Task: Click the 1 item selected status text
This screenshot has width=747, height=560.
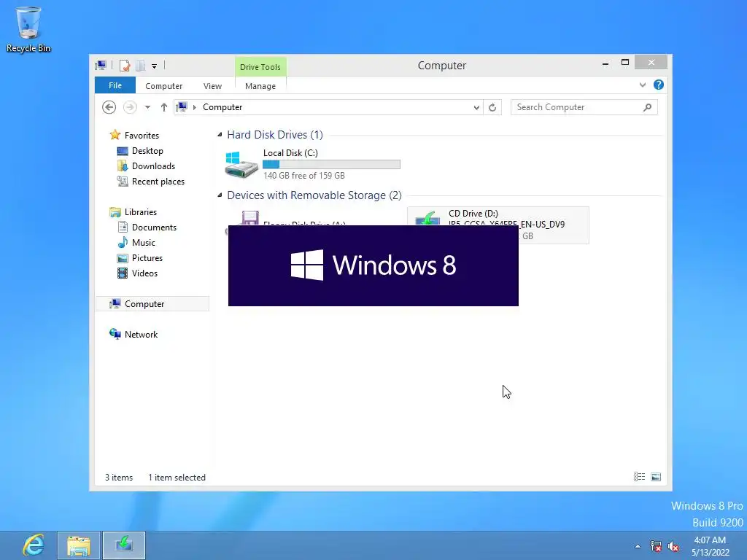Action: tap(177, 477)
